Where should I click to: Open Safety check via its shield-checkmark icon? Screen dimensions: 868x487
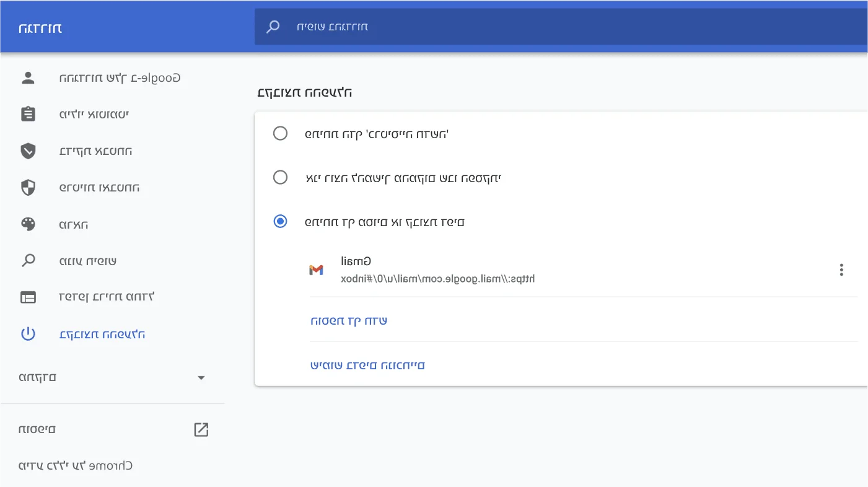(28, 151)
